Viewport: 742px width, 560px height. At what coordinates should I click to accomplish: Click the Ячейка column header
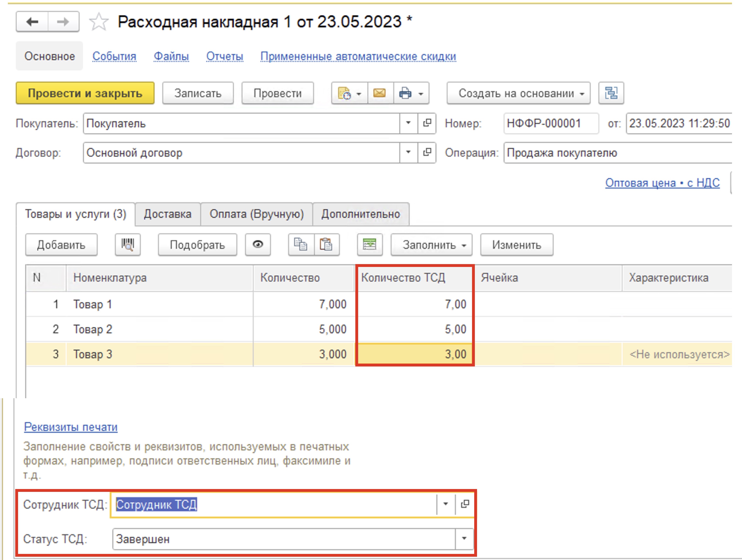[548, 278]
